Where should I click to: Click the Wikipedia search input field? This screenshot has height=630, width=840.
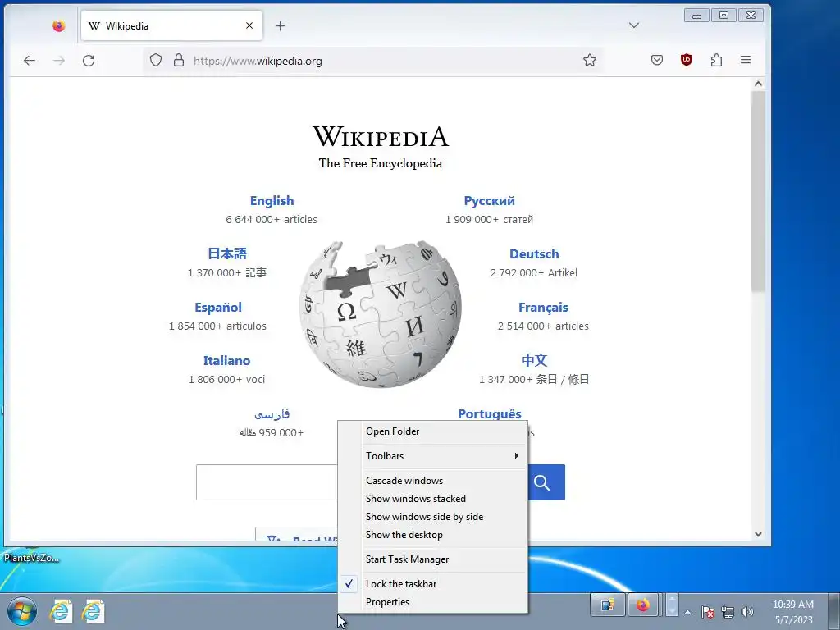pos(267,482)
